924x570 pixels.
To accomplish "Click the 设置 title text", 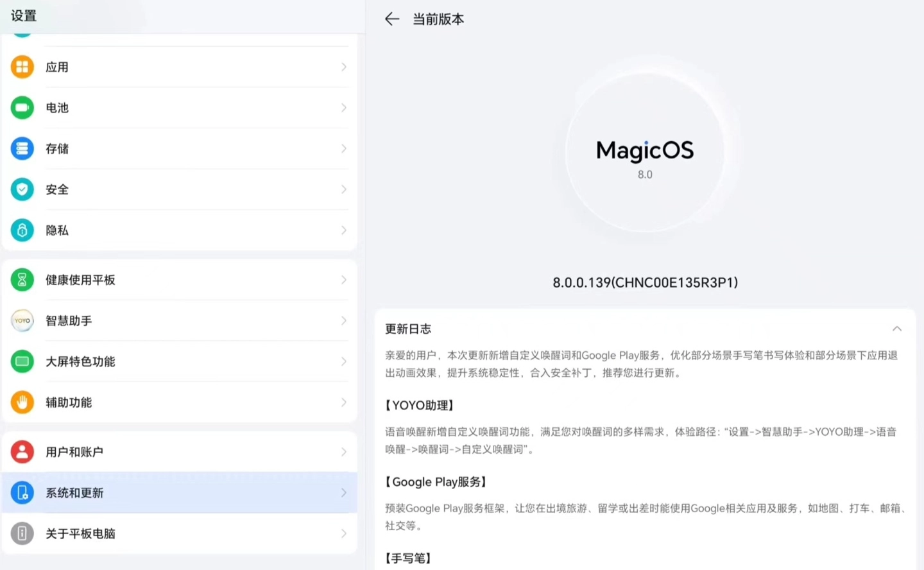I will (x=24, y=15).
